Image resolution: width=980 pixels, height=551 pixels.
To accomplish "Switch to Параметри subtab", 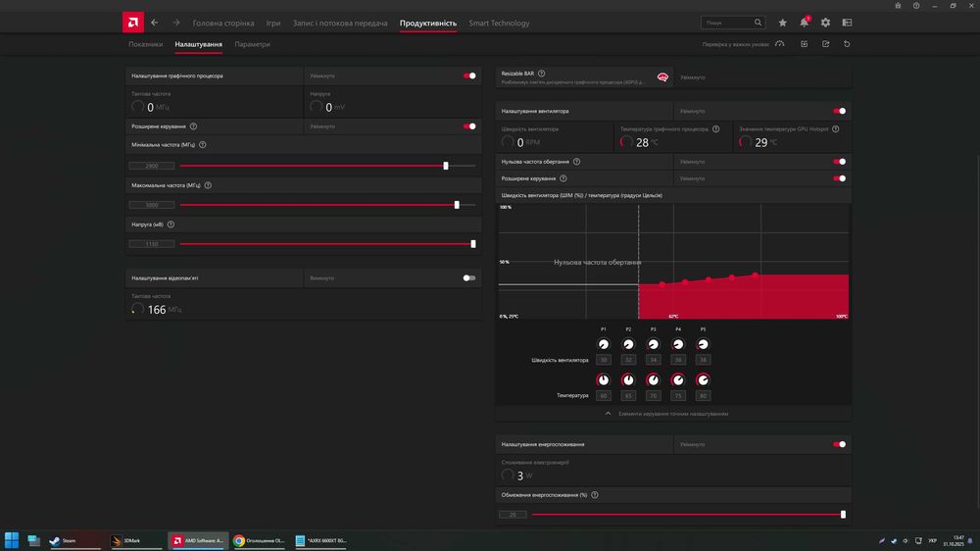I will pos(253,44).
